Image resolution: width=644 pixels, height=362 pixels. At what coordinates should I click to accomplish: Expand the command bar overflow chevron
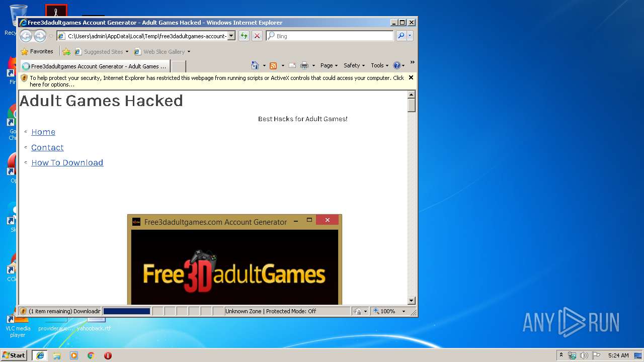(412, 62)
